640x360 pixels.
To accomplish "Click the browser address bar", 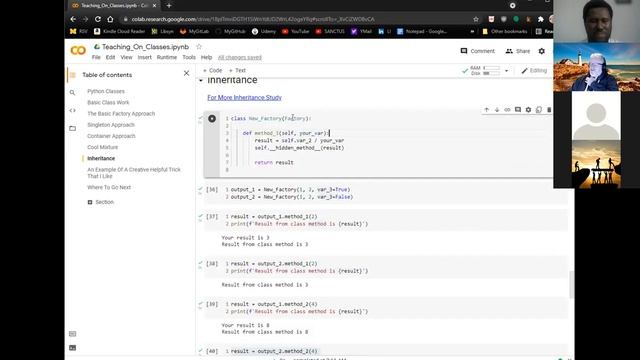I will pyautogui.click(x=297, y=19).
